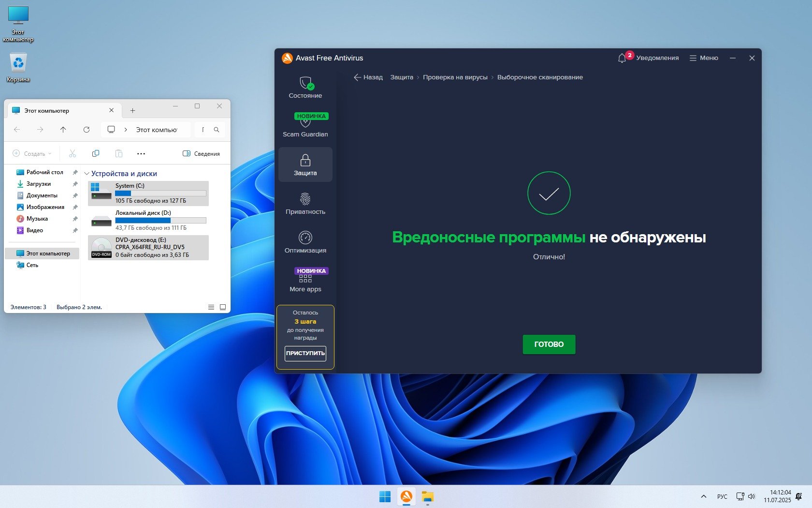Click the Защита breadcrumb link
Screen dimensions: 812x508
coord(402,77)
